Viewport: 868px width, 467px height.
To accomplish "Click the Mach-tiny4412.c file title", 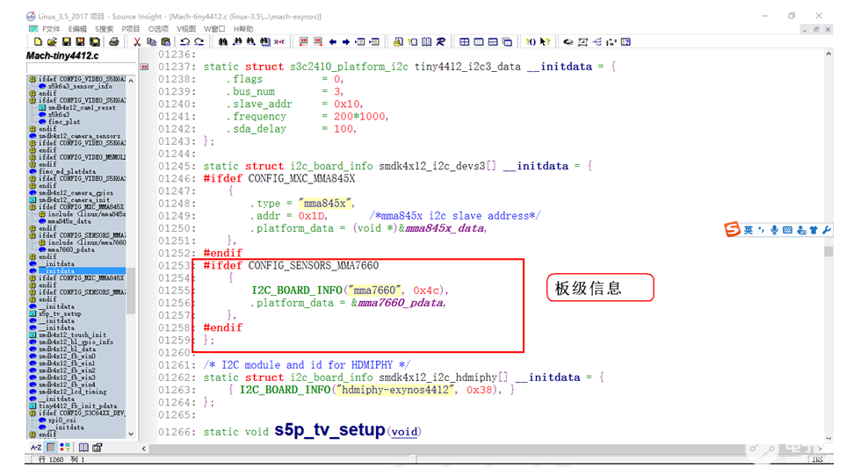I will pos(62,55).
